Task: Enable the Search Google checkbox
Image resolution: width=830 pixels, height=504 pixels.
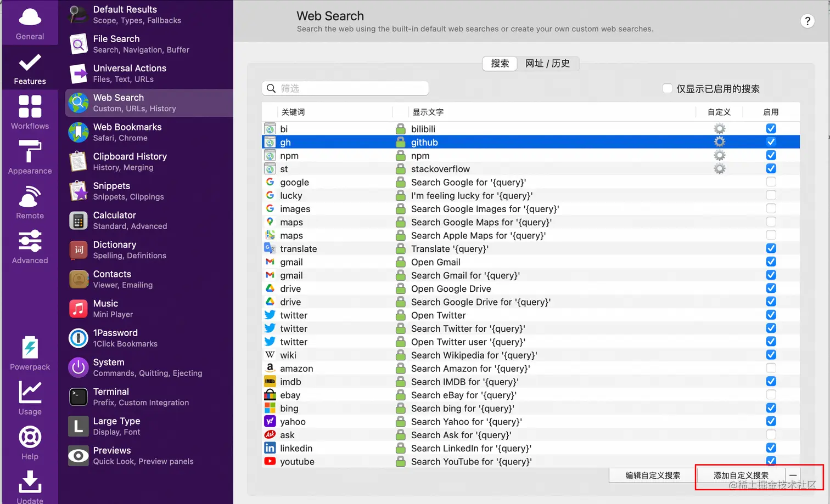Action: (771, 182)
